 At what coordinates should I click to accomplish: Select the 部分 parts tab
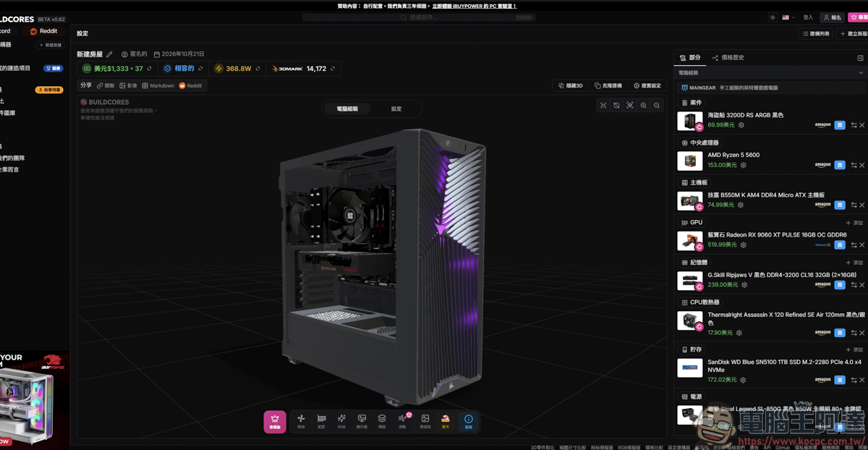pyautogui.click(x=690, y=57)
